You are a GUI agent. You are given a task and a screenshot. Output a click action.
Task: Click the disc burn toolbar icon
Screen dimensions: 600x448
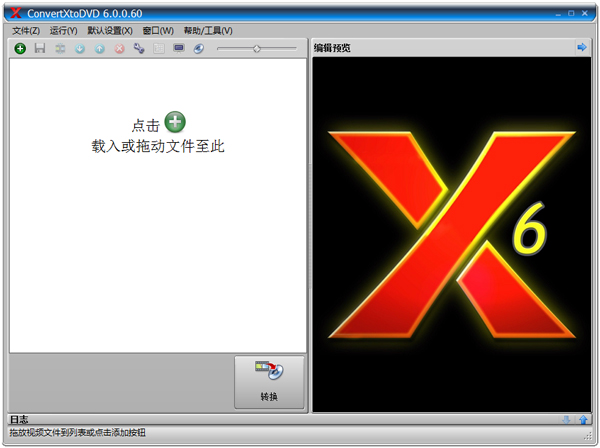pyautogui.click(x=199, y=49)
